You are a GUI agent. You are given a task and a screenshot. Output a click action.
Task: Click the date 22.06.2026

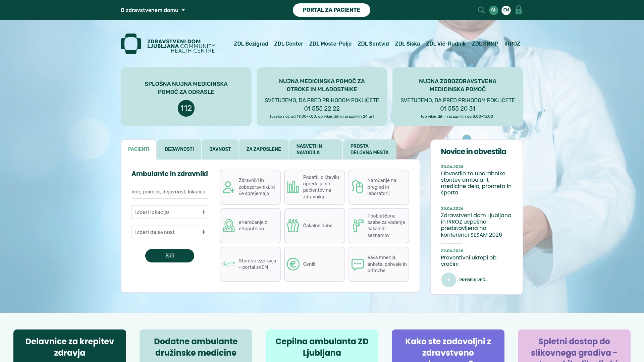point(452,251)
